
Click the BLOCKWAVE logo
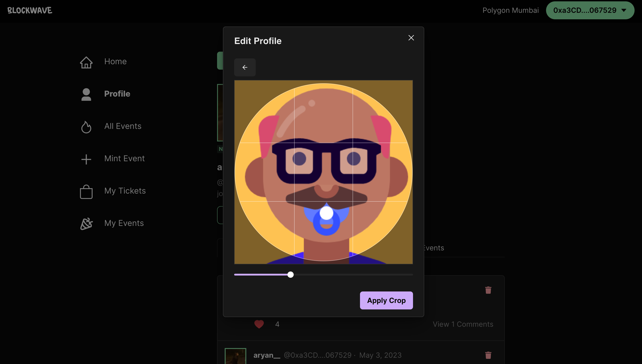point(30,10)
